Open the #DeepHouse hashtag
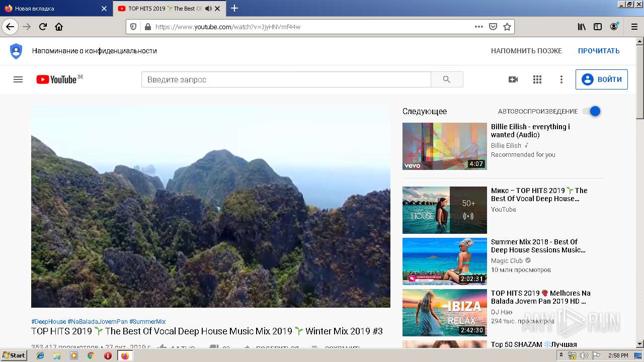The width and height of the screenshot is (644, 362). (x=48, y=322)
